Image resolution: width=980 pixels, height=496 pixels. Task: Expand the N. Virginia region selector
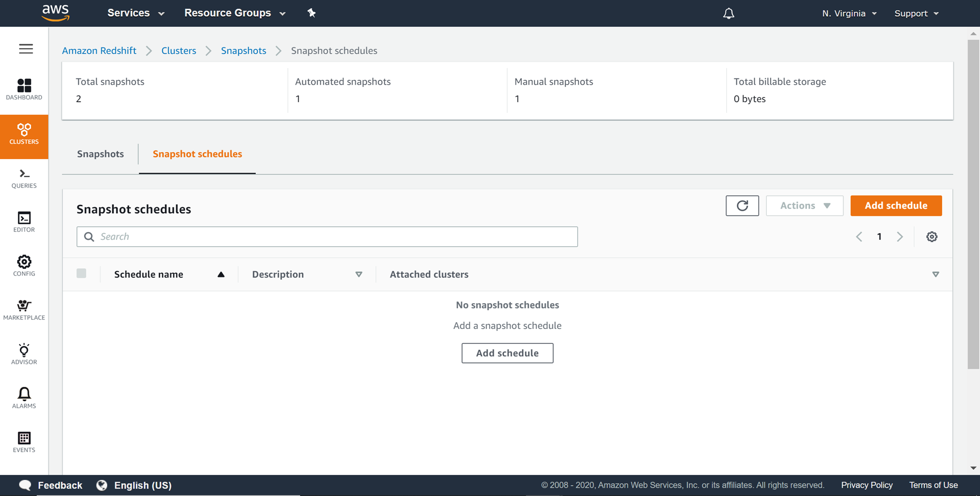click(x=849, y=13)
